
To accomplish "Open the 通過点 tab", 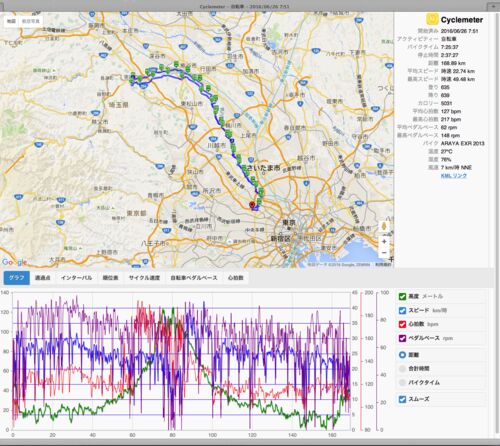I will tap(43, 278).
